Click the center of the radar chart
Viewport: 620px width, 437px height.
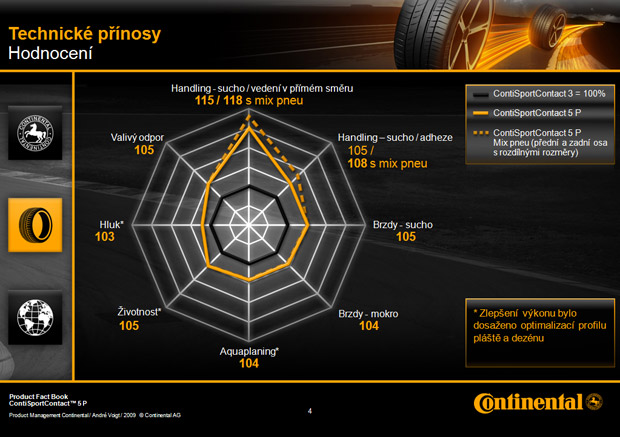click(249, 225)
